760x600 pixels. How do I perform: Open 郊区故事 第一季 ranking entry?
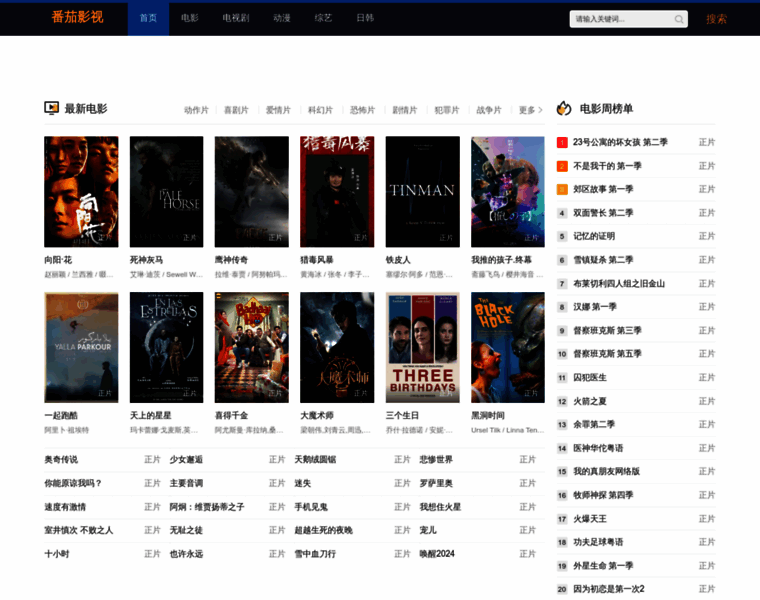[603, 189]
